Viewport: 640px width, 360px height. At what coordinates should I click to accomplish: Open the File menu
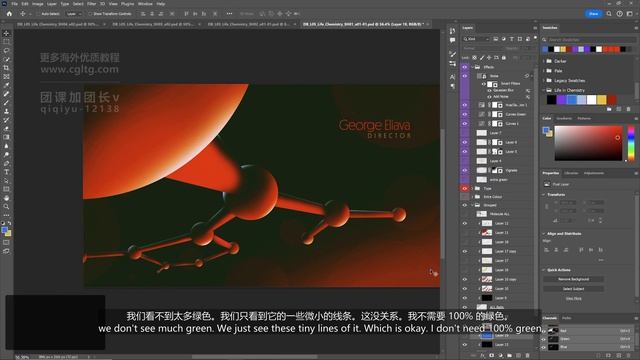[14, 4]
